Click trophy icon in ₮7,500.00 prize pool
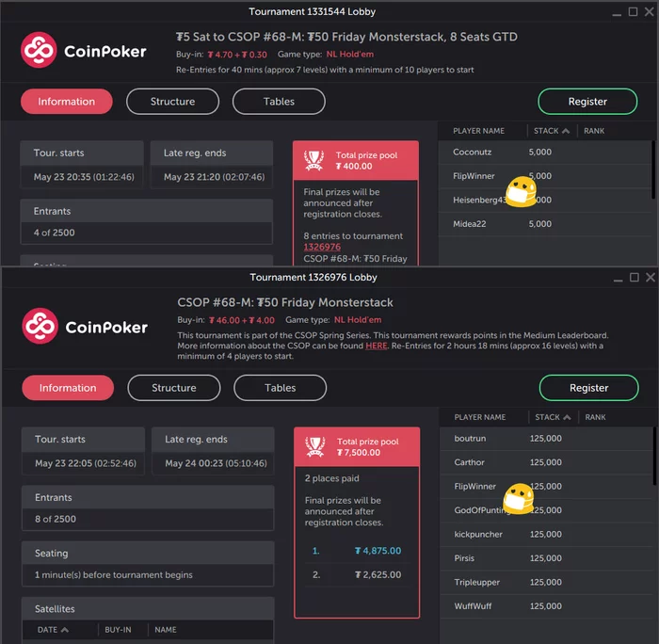This screenshot has height=644, width=659. click(x=315, y=447)
